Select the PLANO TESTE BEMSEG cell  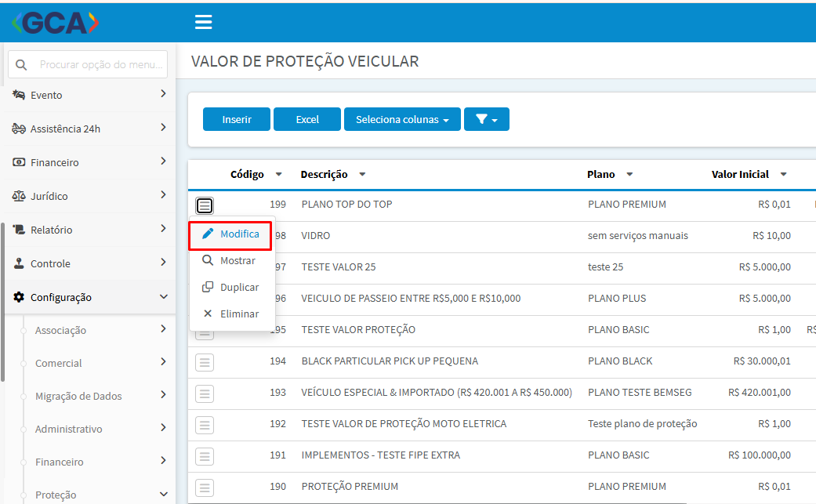click(640, 393)
